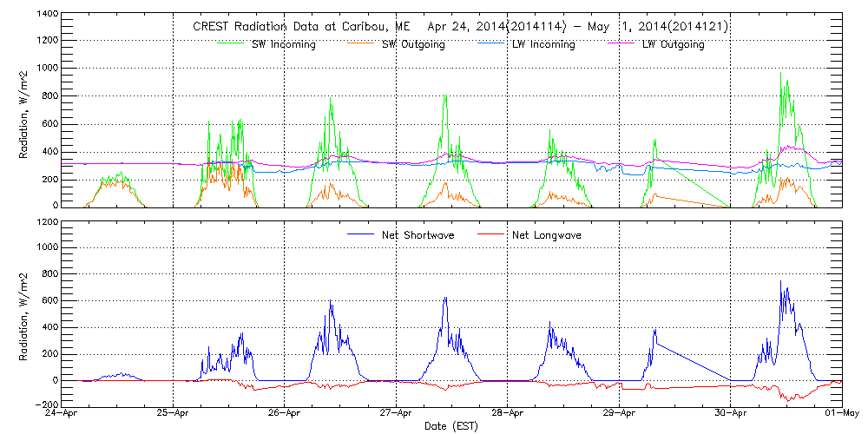This screenshot has height=434, width=868.
Task: Select the 25-Apr date tick label
Action: 174,413
